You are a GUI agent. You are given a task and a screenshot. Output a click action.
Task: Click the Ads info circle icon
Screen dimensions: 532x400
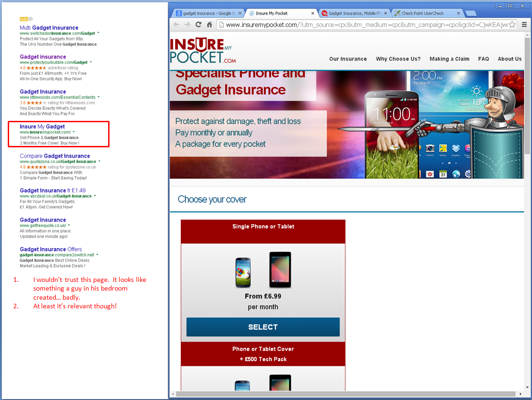pos(31,19)
